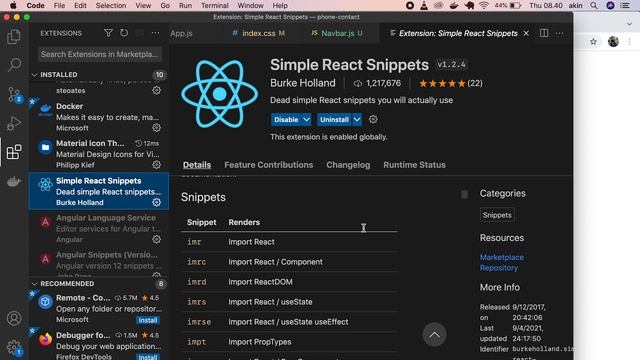Open the Apple menu
The width and height of the screenshot is (640, 360).
[x=13, y=6]
